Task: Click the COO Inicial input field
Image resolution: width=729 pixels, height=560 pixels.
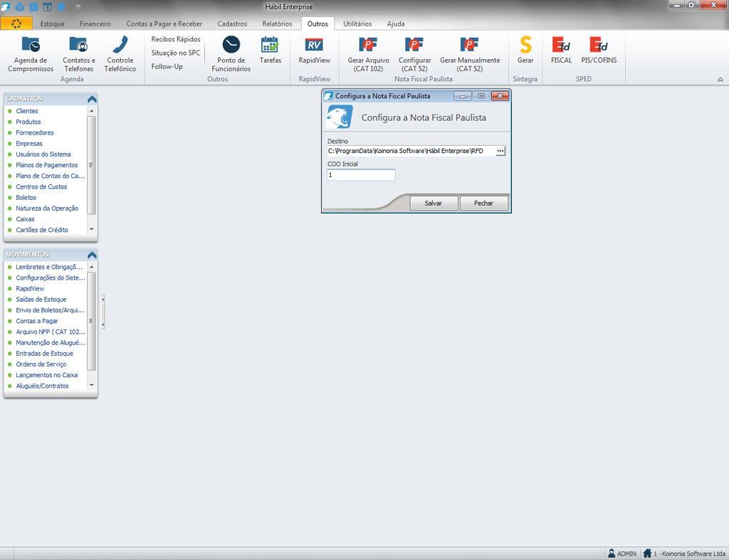Action: tap(361, 175)
